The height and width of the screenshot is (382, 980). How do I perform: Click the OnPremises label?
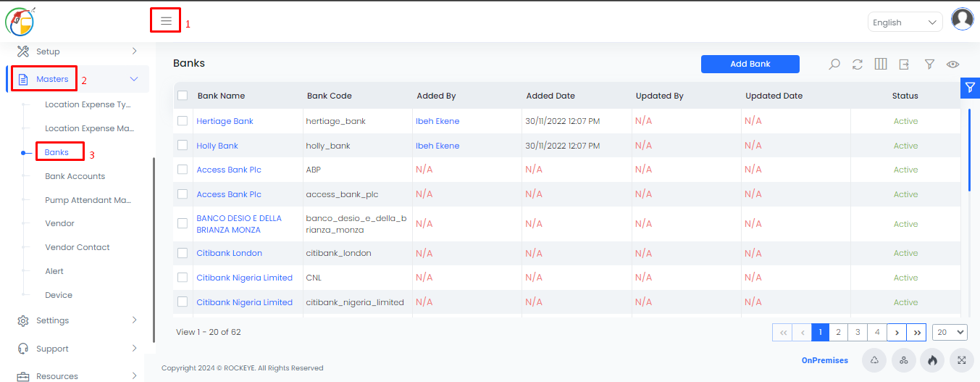[x=825, y=360]
